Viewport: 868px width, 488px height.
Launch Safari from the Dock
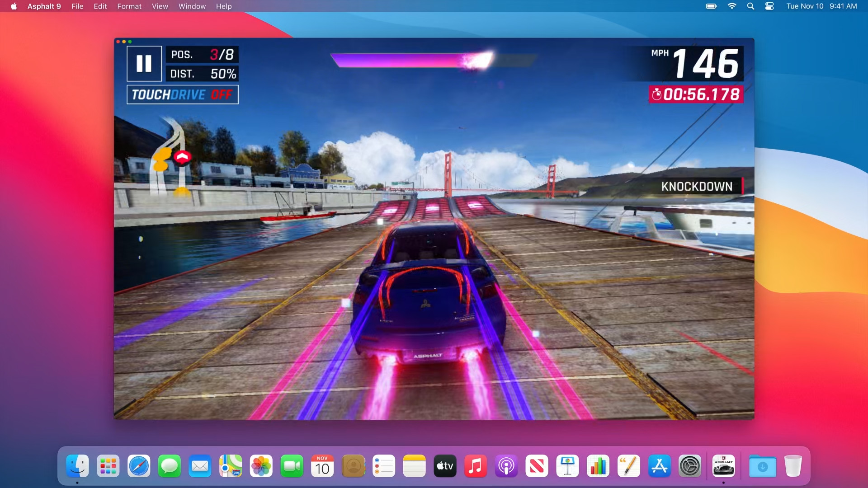coord(139,466)
